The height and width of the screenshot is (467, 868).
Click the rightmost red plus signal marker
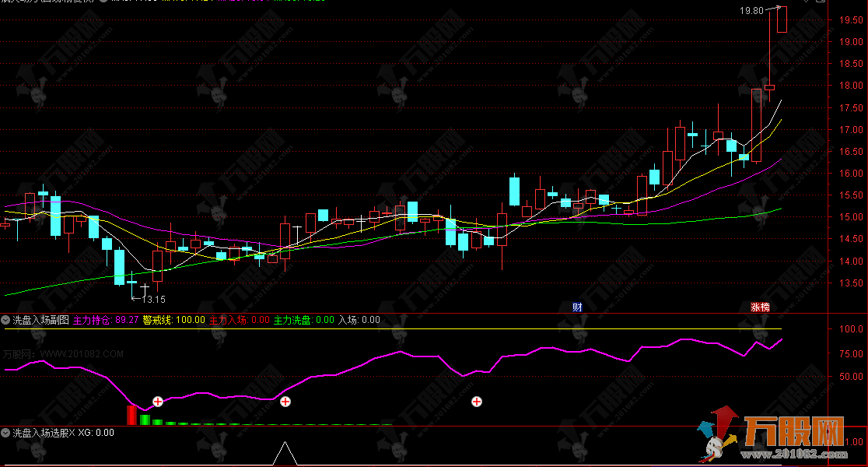(x=477, y=402)
